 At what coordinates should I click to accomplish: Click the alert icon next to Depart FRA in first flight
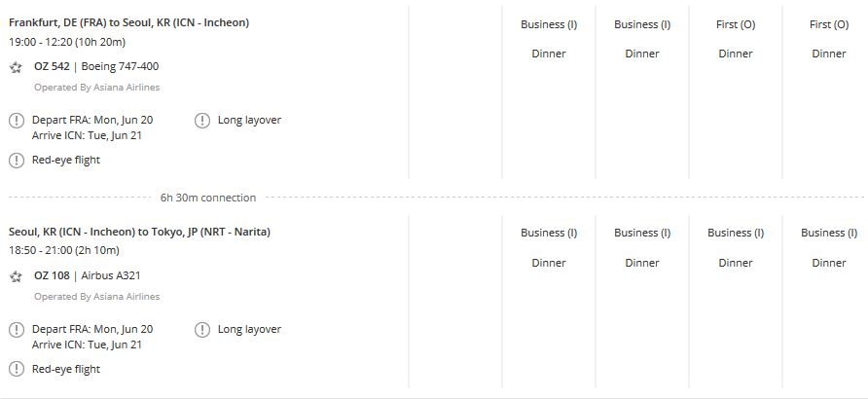(17, 121)
